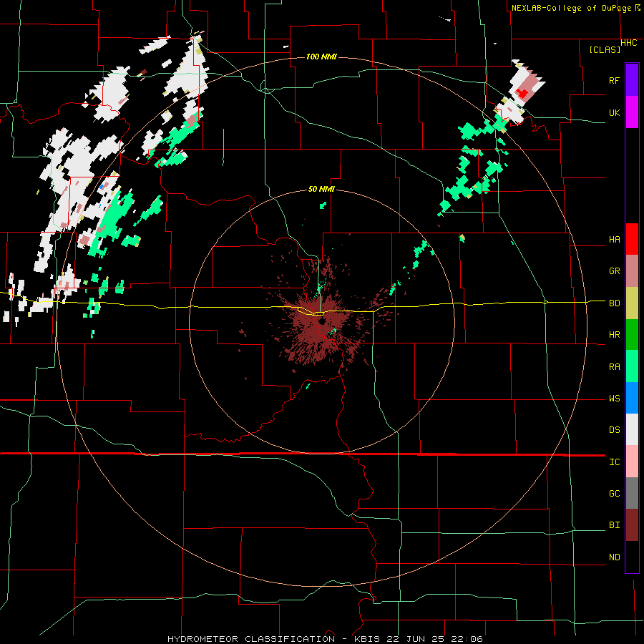
Task: Click the RF legend label
Action: 614,80
